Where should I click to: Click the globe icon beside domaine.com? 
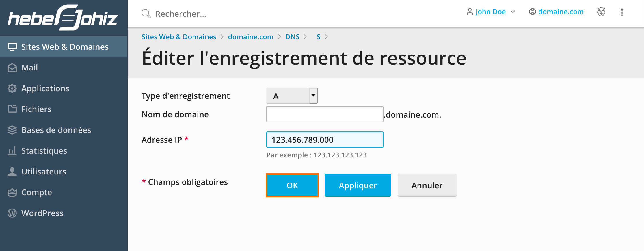[x=532, y=12]
